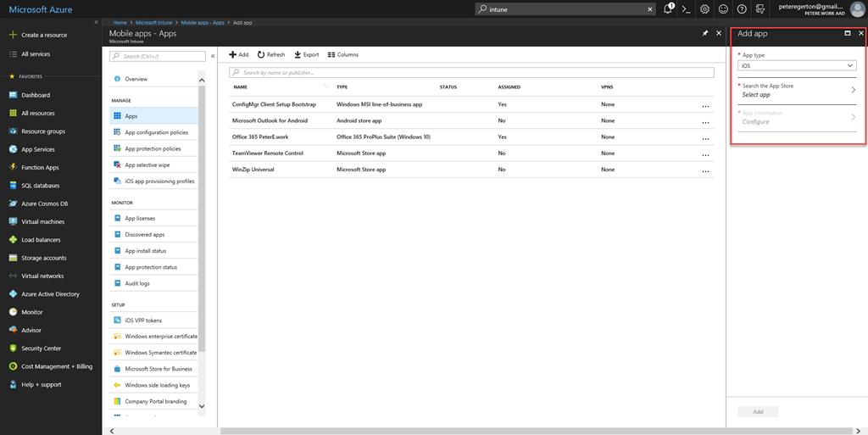
Task: Open Search the App Store selector
Action: (797, 90)
